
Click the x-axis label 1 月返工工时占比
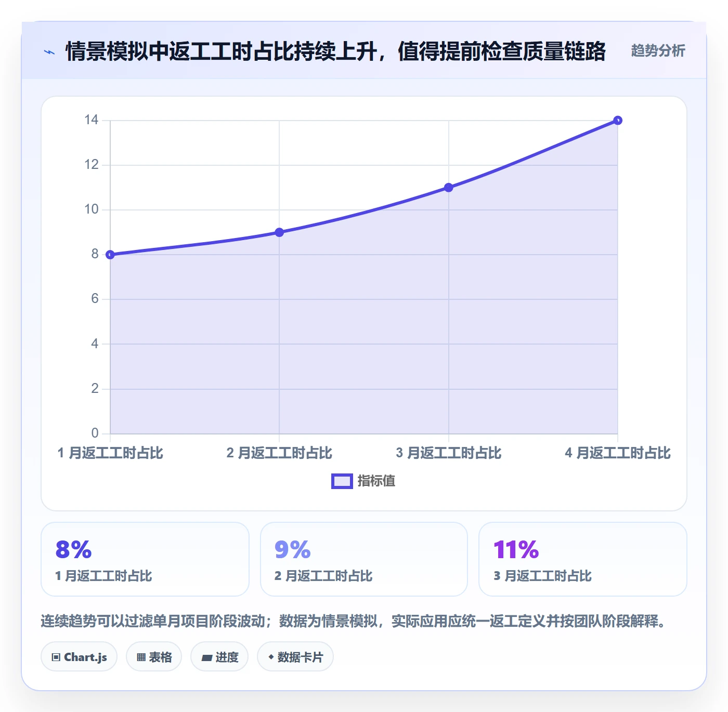click(x=110, y=453)
